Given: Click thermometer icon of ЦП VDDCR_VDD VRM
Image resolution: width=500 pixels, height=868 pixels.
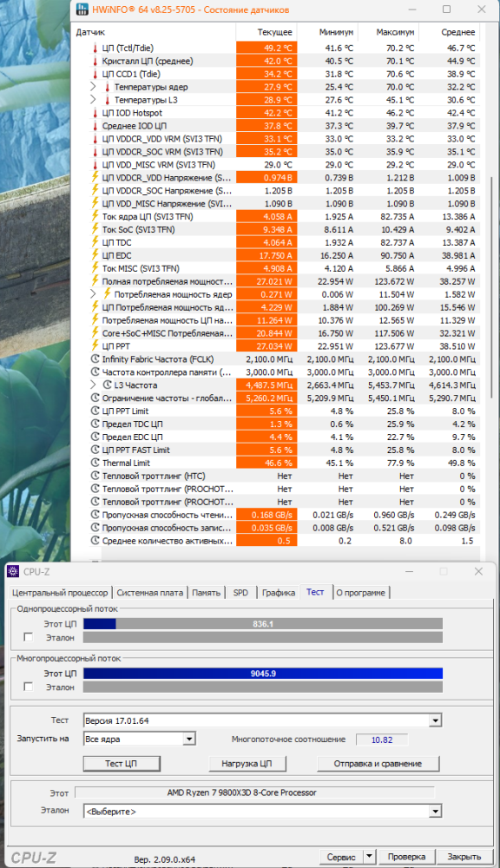Looking at the screenshot, I should pyautogui.click(x=95, y=139).
